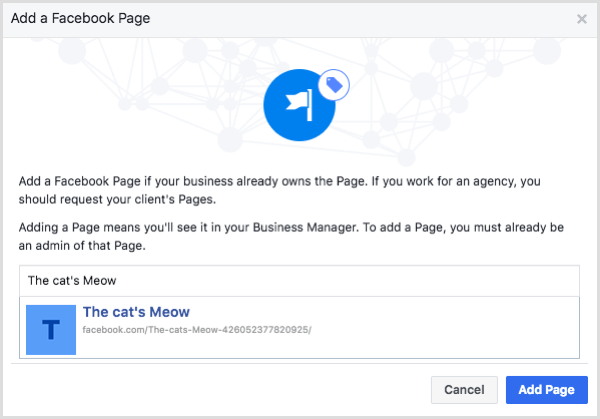Click the Add Page button
This screenshot has height=419, width=600.
pos(546,390)
